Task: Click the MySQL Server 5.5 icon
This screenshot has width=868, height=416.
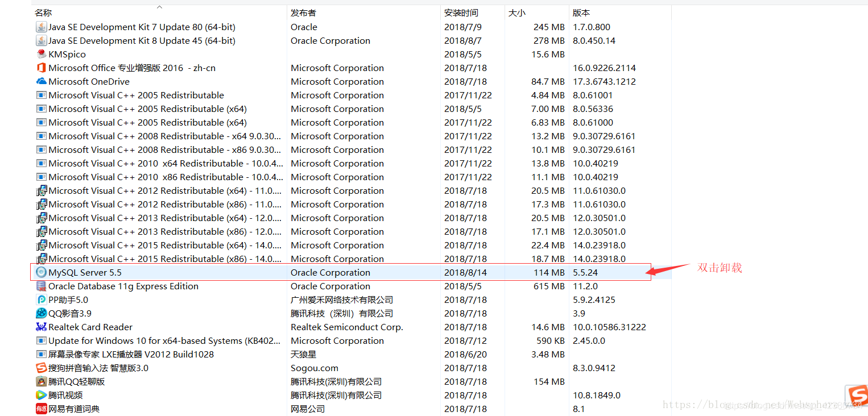Action: pyautogui.click(x=41, y=272)
